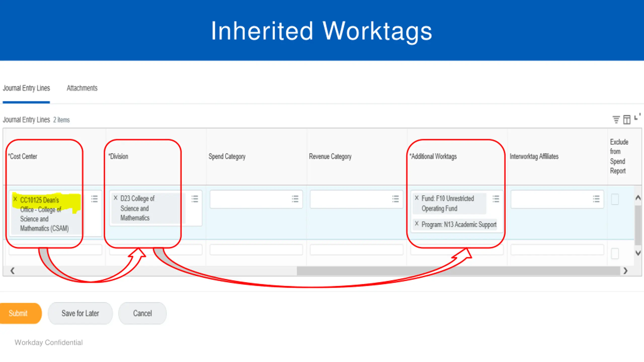The height and width of the screenshot is (362, 644).
Task: Open prompt list icon in Revenue Category field
Action: point(395,199)
